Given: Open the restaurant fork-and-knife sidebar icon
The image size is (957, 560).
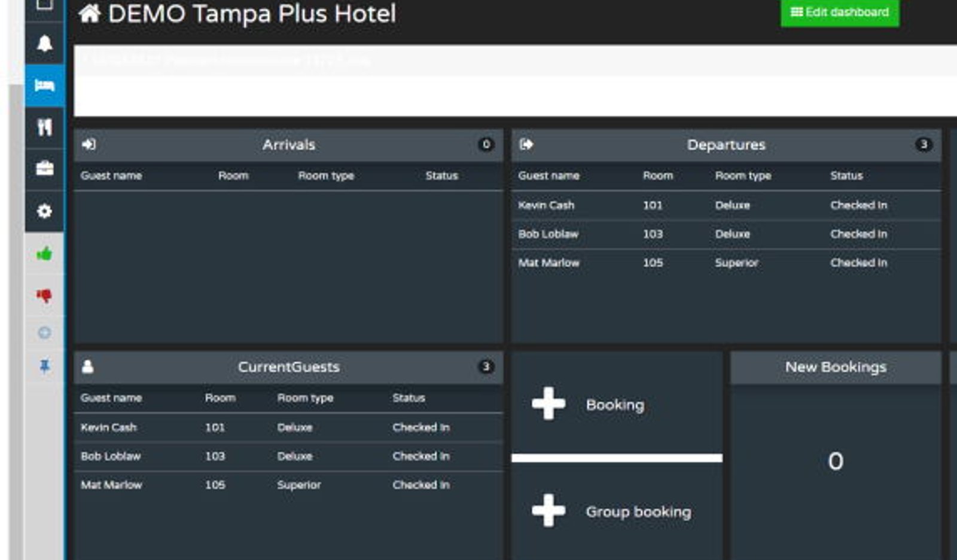Looking at the screenshot, I should [x=44, y=127].
